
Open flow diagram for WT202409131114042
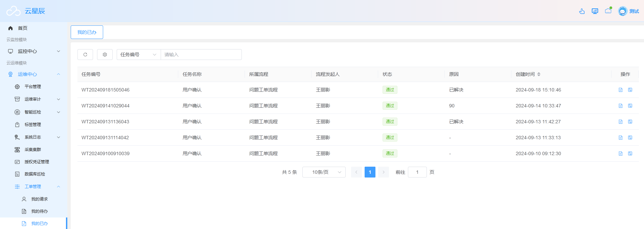click(630, 138)
